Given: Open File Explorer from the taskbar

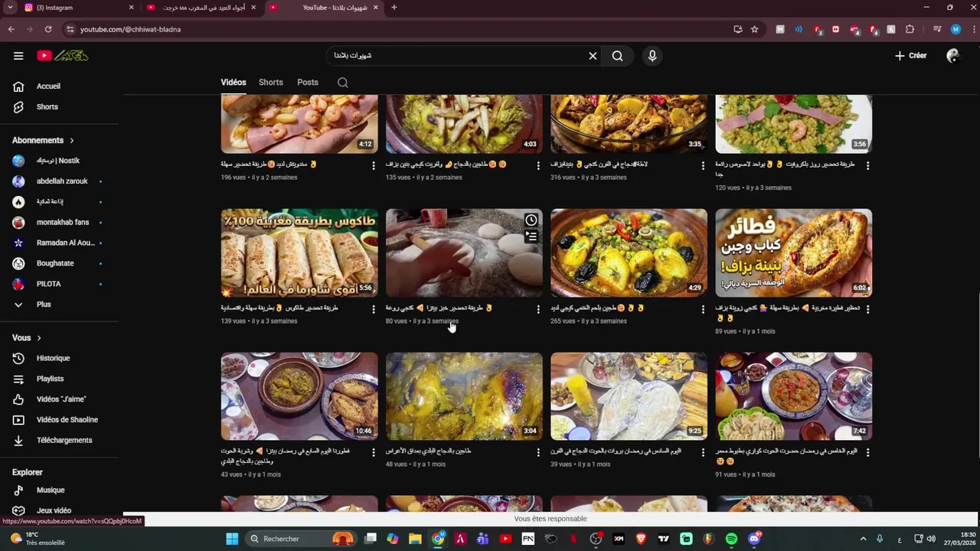Looking at the screenshot, I should (x=415, y=539).
